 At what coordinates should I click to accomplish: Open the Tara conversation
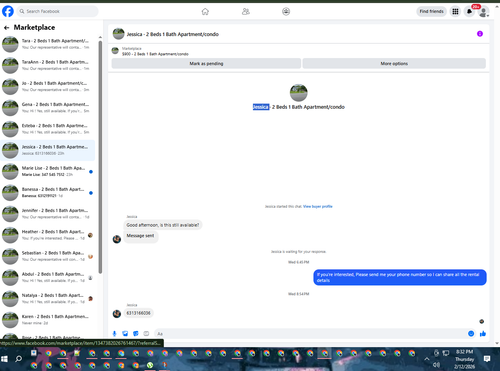(x=48, y=44)
